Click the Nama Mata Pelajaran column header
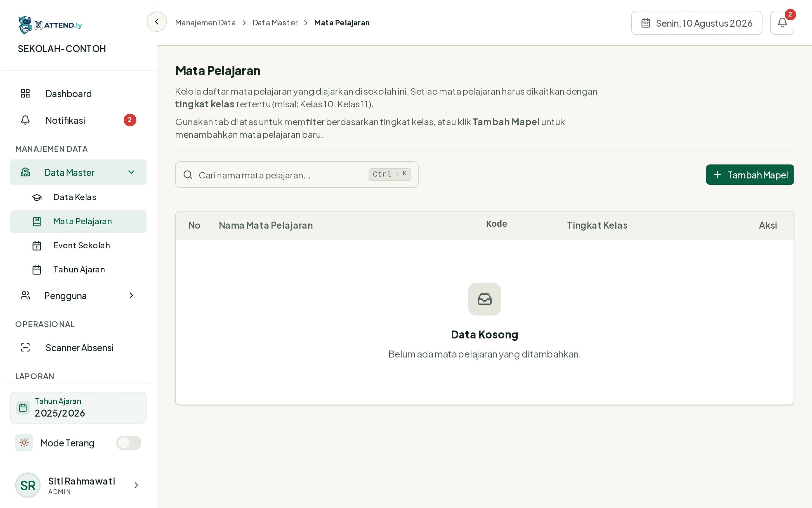The height and width of the screenshot is (508, 812). pos(266,225)
